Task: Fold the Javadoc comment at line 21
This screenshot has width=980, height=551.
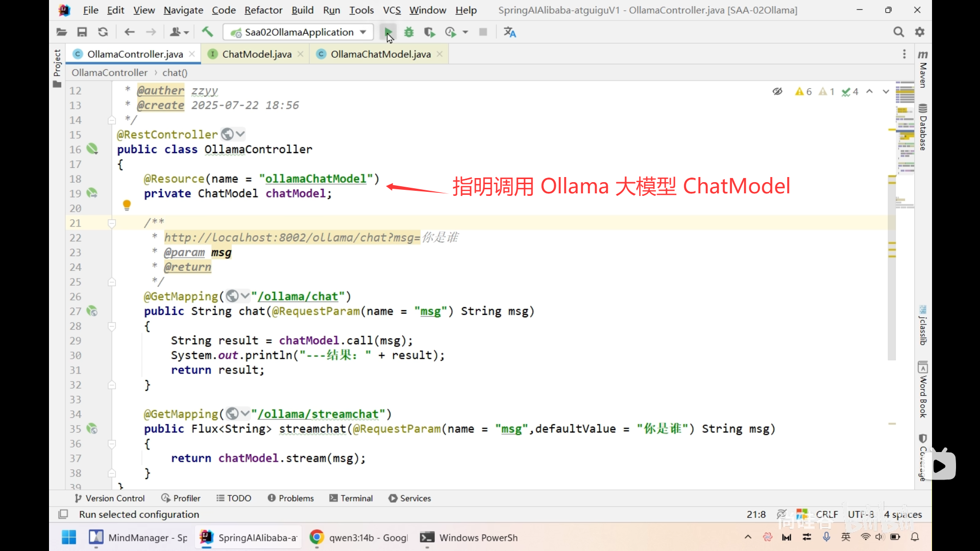Action: (112, 223)
